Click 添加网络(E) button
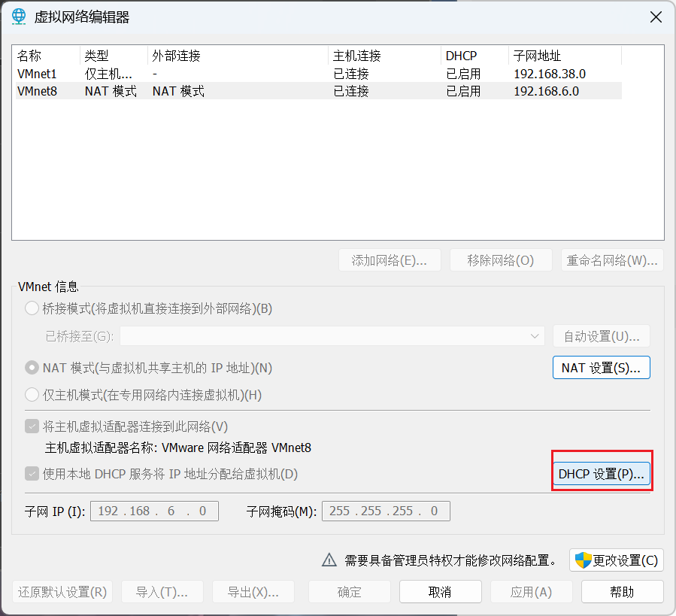Screen dimensions: 676x616 pyautogui.click(x=390, y=260)
